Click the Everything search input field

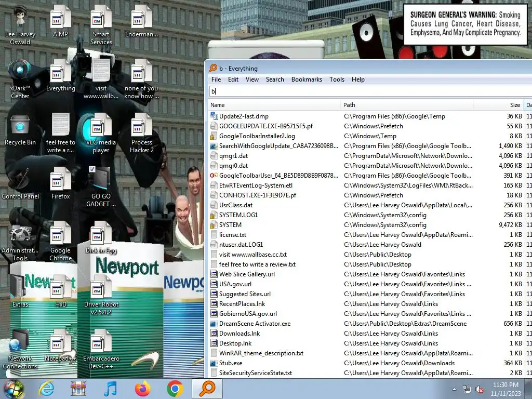(370, 91)
